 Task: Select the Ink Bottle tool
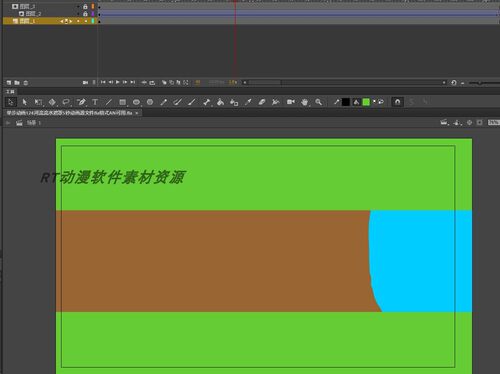tap(234, 102)
